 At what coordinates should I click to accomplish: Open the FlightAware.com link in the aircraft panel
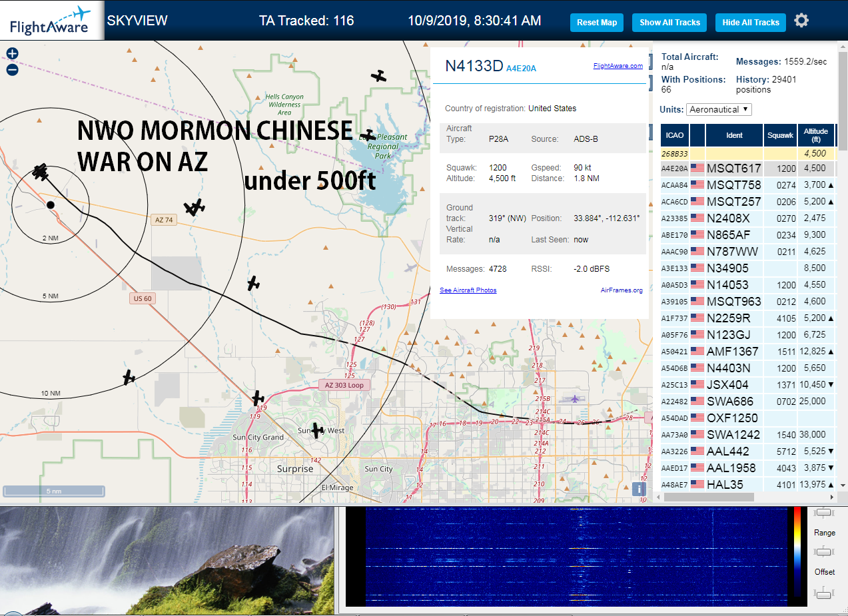(618, 66)
